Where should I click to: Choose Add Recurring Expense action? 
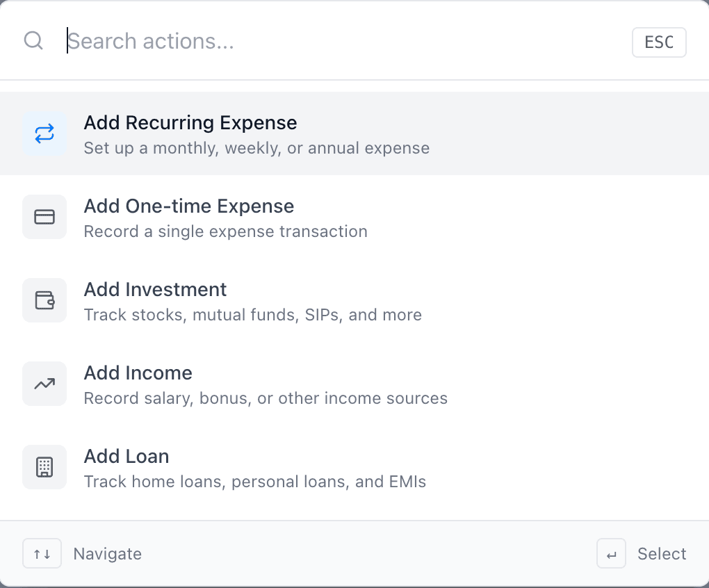click(354, 133)
